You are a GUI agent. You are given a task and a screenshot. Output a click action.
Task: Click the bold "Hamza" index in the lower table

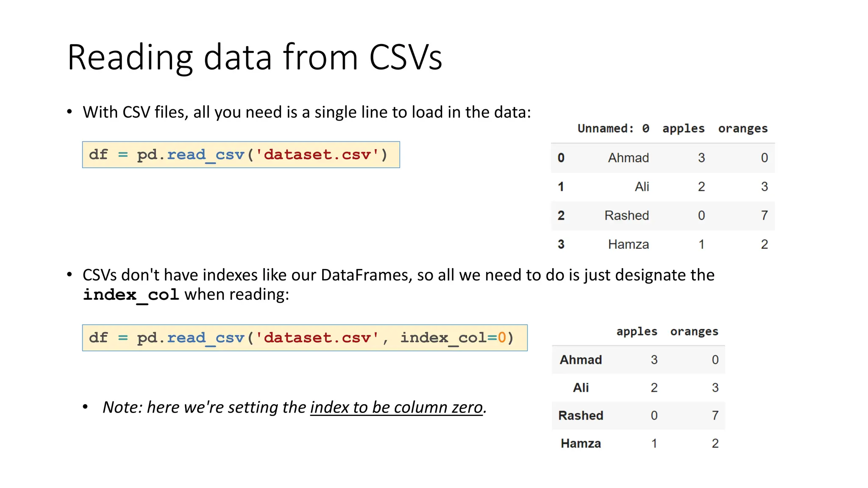pos(581,444)
